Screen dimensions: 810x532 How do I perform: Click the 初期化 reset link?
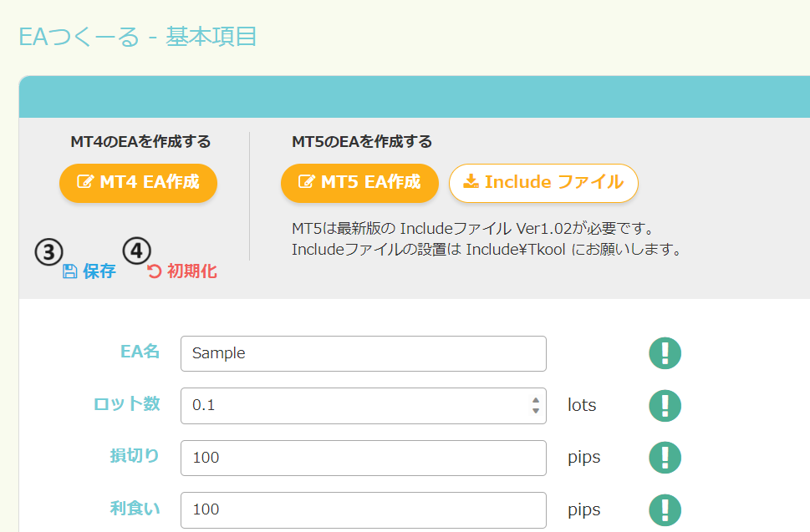(x=182, y=271)
